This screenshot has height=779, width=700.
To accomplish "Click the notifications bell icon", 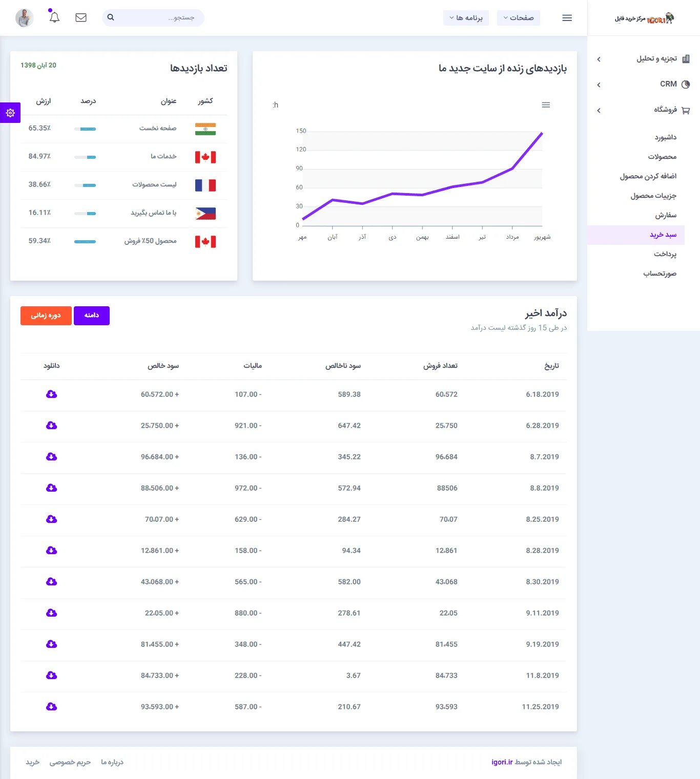I will point(54,17).
